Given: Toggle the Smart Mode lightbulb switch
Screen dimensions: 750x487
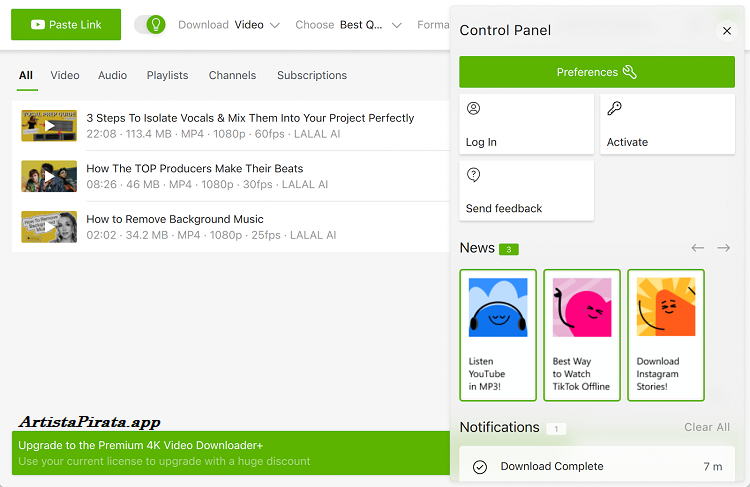Looking at the screenshot, I should 150,24.
